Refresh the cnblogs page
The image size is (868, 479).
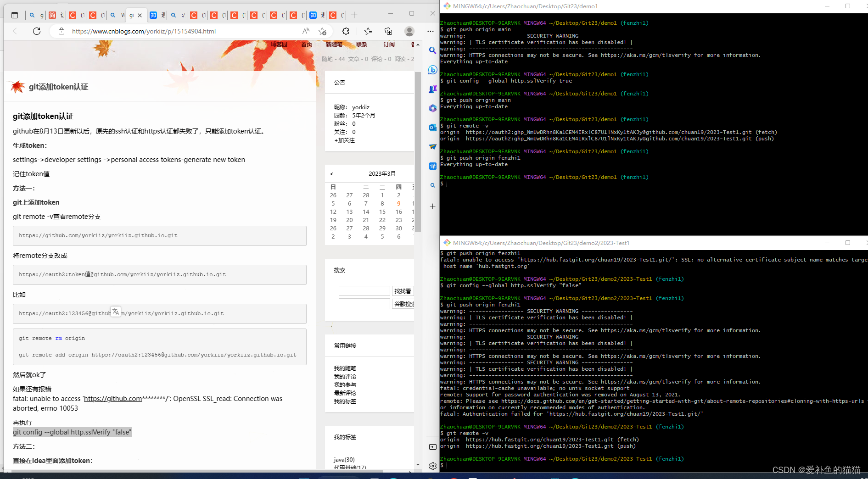pyautogui.click(x=37, y=31)
